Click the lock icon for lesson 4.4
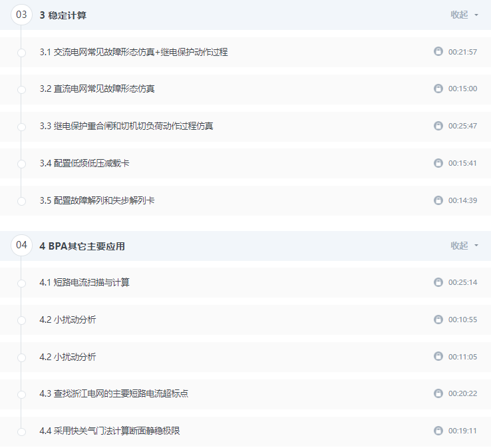Viewport: 491px width, 448px height. (438, 431)
